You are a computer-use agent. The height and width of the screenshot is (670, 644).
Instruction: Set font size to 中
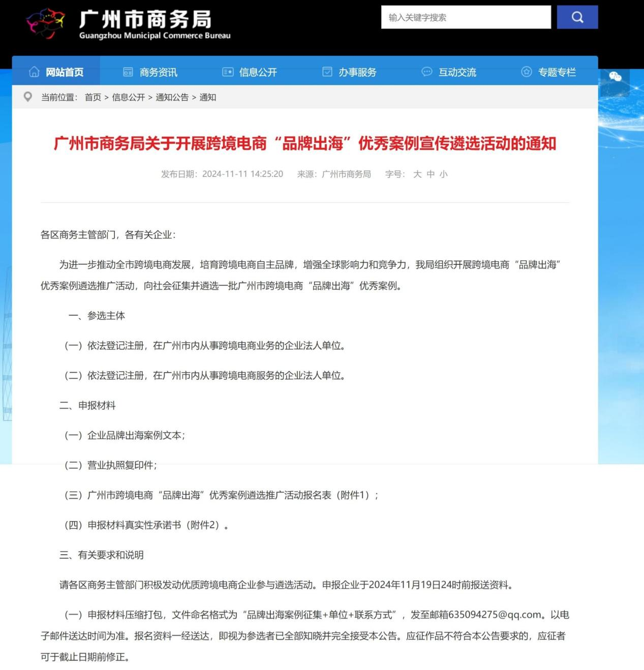(x=431, y=174)
